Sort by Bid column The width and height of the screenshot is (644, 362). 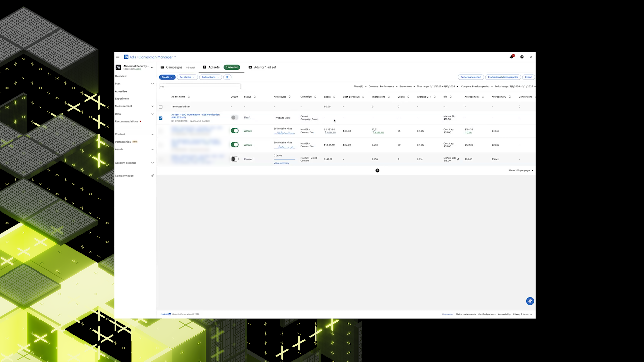tap(451, 97)
